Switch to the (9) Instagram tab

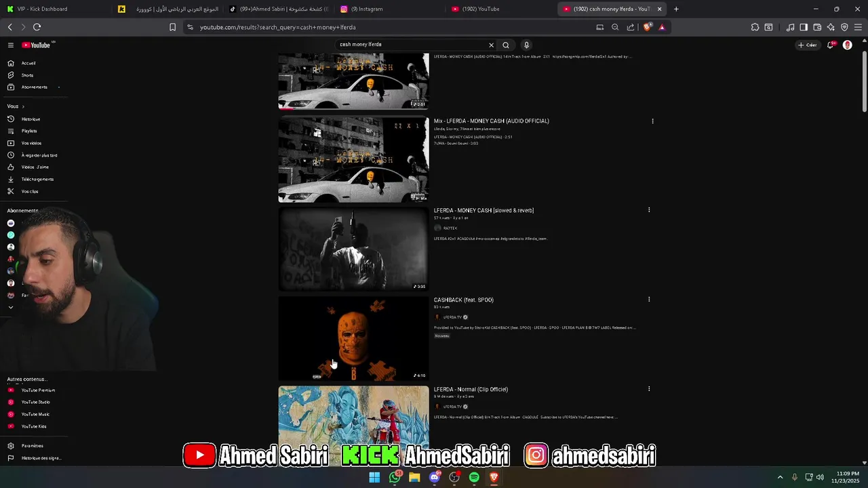click(389, 9)
